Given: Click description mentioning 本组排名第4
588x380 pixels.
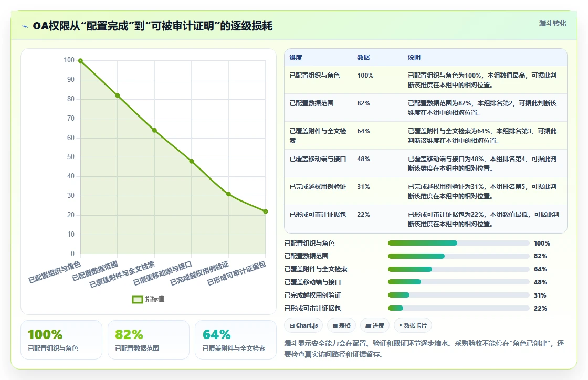Looking at the screenshot, I should [482, 163].
